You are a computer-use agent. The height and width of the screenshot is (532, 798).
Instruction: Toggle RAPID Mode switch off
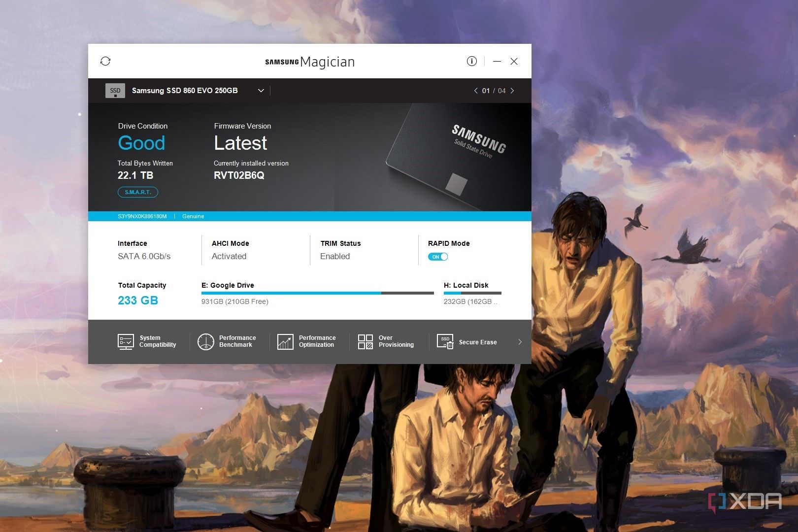[x=438, y=257]
